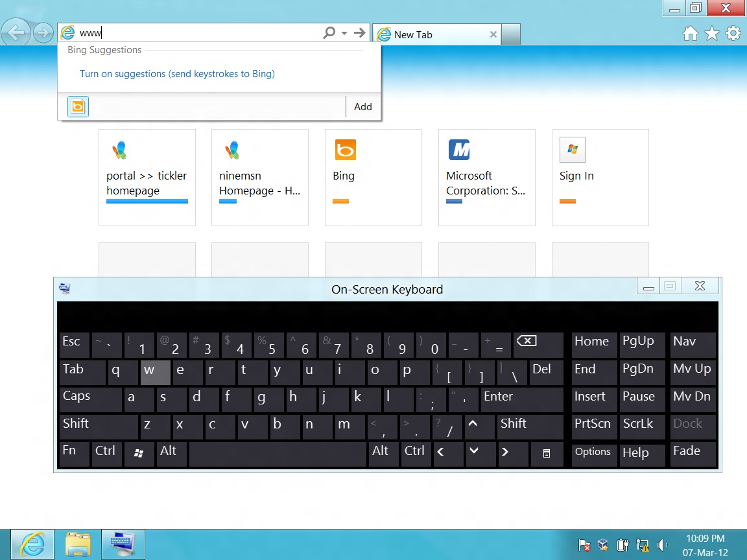This screenshot has height=560, width=747.
Task: Click the Backspace key on On-Screen Keyboard
Action: pyautogui.click(x=539, y=345)
